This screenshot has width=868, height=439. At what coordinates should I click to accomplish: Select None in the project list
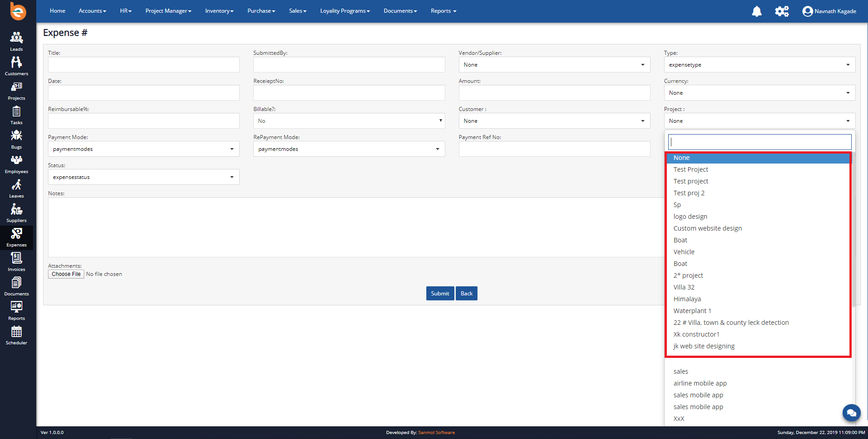[758, 158]
